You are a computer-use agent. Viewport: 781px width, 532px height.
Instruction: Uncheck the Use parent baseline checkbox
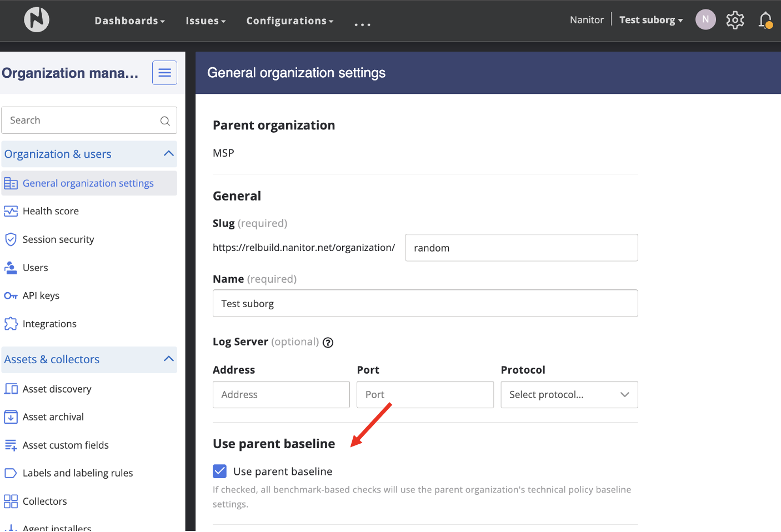pyautogui.click(x=220, y=471)
